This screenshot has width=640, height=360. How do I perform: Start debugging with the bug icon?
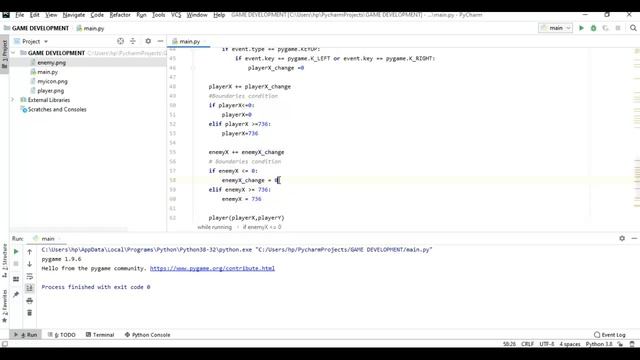[593, 28]
